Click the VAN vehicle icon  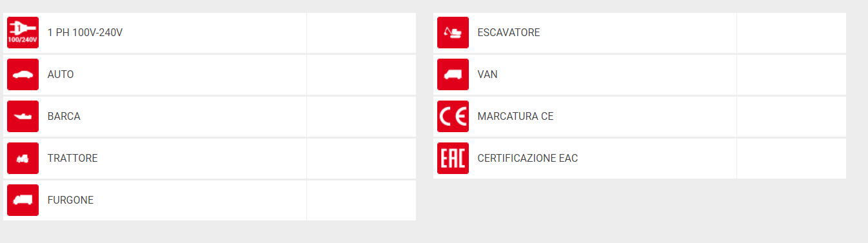(x=453, y=74)
